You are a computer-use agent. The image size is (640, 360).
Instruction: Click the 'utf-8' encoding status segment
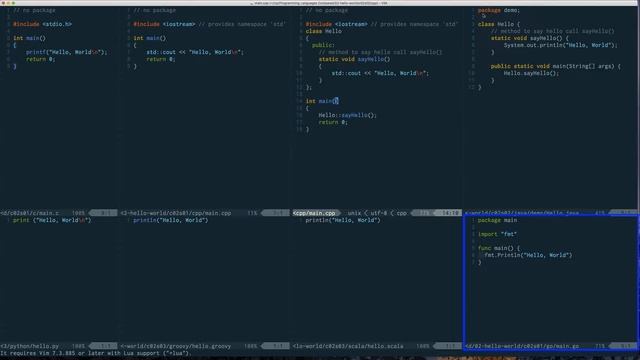point(378,213)
